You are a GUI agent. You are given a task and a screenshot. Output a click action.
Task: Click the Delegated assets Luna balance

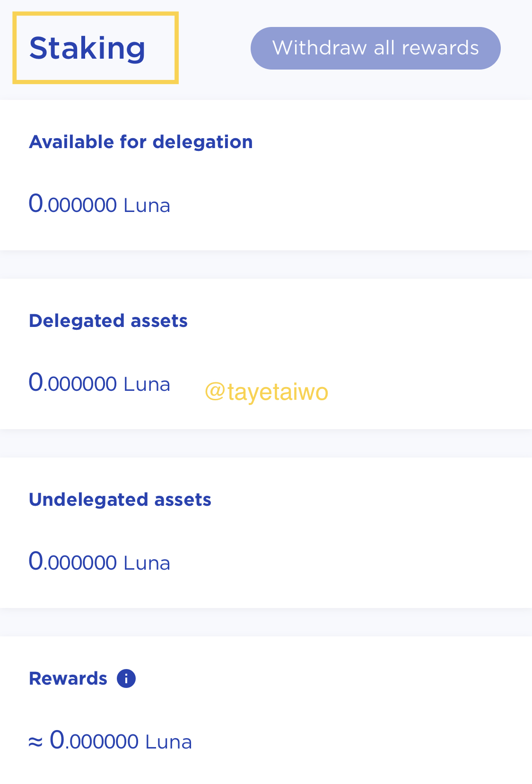pyautogui.click(x=99, y=383)
